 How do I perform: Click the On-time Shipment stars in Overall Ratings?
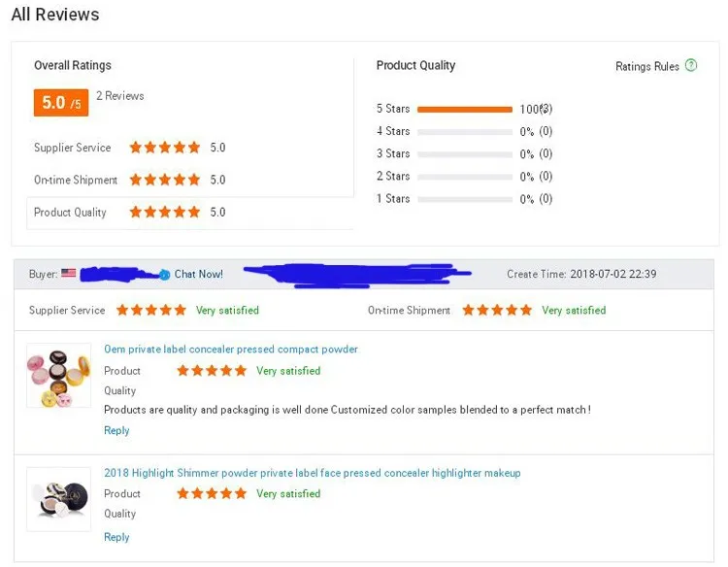[165, 180]
